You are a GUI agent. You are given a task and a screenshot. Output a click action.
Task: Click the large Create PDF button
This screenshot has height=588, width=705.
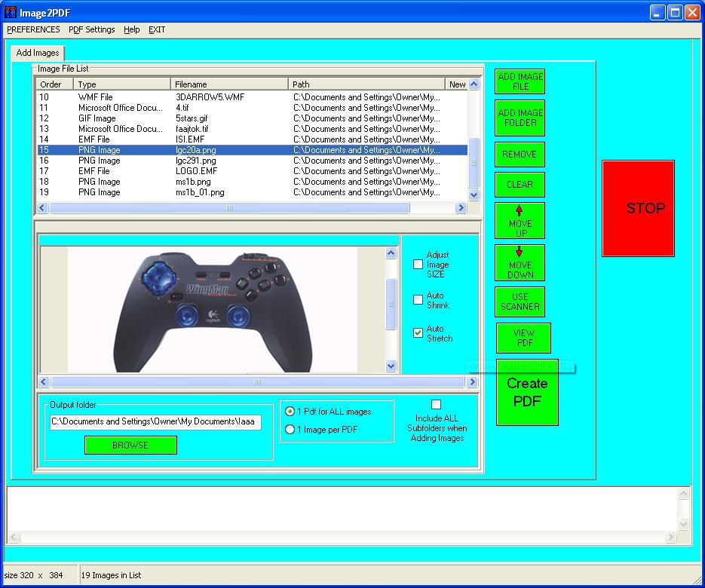tap(527, 393)
